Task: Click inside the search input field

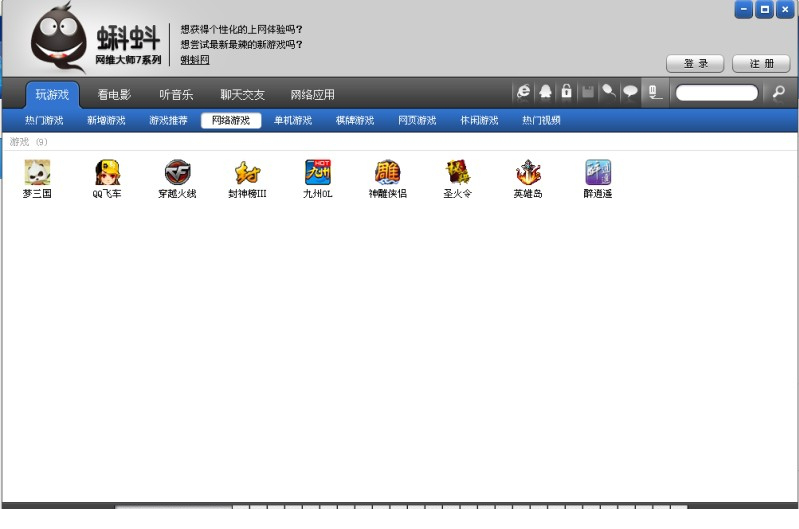Action: click(x=717, y=93)
